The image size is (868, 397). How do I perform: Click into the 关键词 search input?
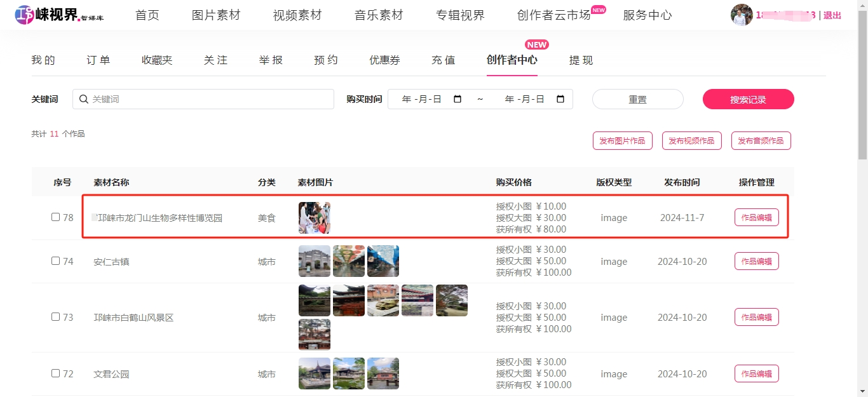(x=210, y=99)
